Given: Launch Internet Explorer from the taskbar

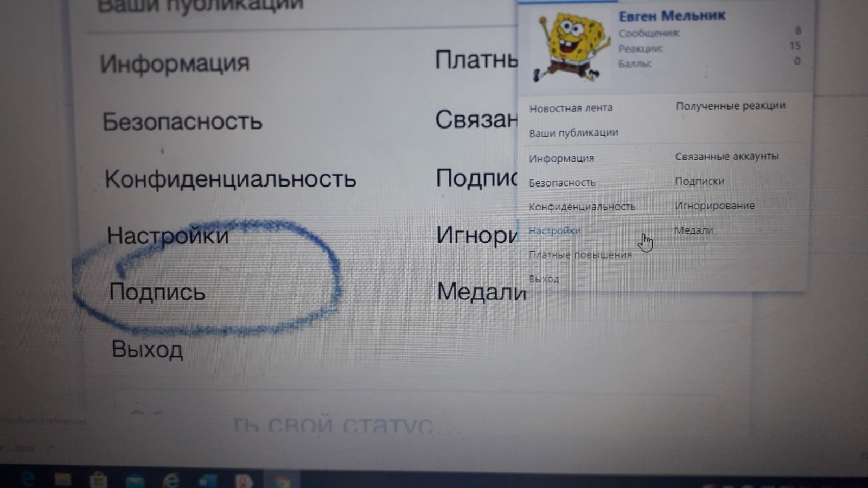Looking at the screenshot, I should click(171, 480).
